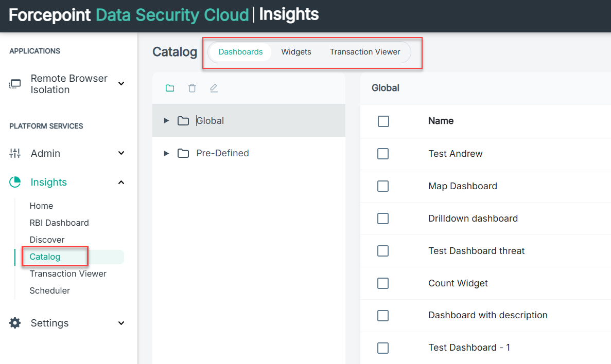Viewport: 611px width, 364px height.
Task: Select Catalog in sidebar
Action: coord(45,257)
